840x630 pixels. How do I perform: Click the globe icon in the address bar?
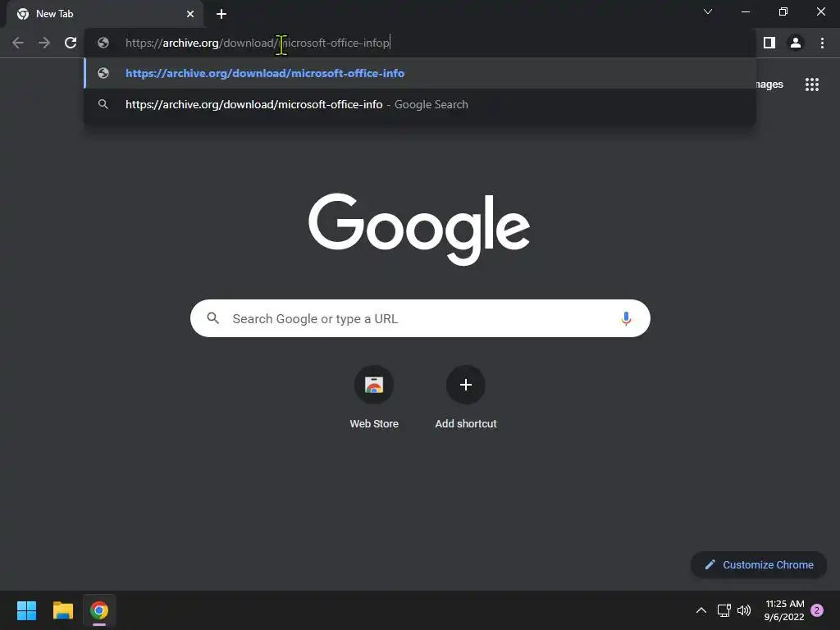pyautogui.click(x=103, y=43)
